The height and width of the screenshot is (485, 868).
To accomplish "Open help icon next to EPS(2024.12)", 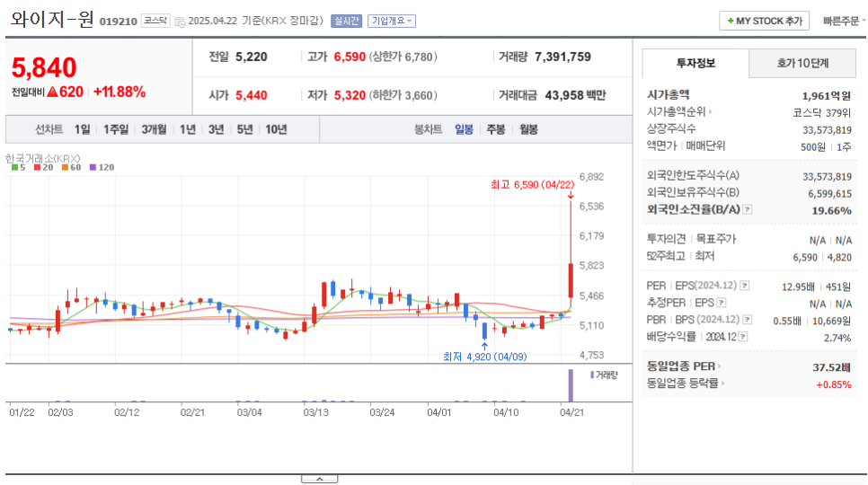I will pos(745,286).
